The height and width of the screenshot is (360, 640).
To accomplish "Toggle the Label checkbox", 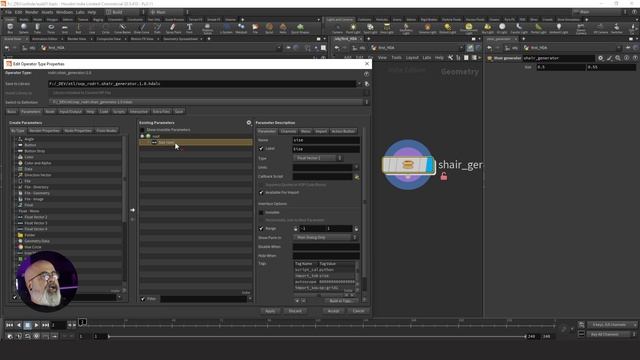I will (261, 149).
